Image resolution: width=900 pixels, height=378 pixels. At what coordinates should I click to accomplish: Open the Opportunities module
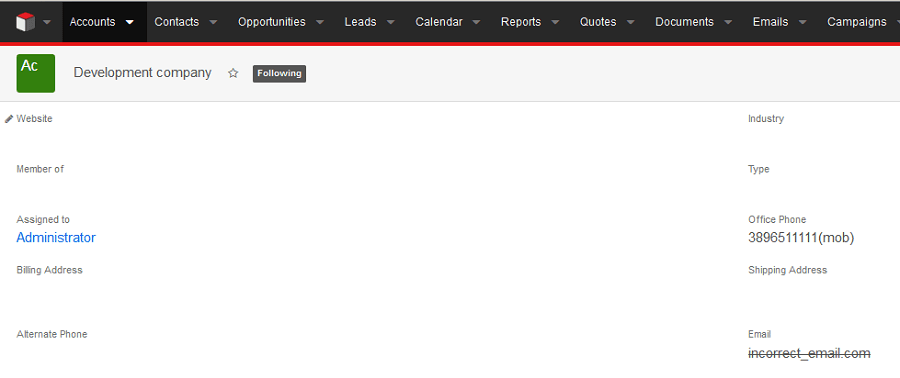[x=271, y=22]
